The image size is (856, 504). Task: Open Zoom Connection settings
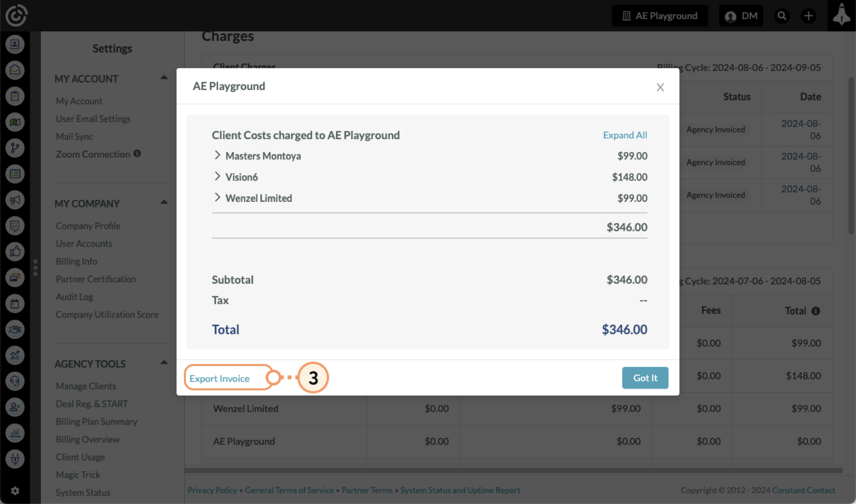click(x=93, y=154)
